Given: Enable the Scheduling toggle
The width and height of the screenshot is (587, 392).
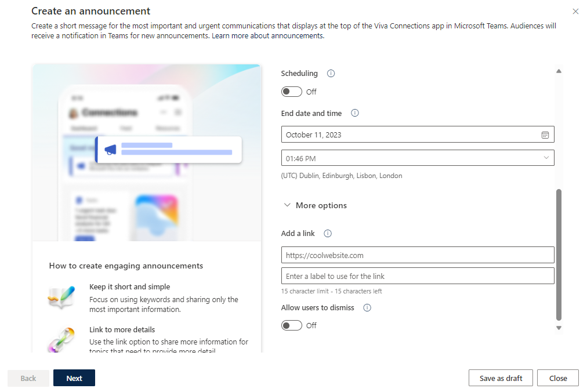Looking at the screenshot, I should click(x=292, y=92).
